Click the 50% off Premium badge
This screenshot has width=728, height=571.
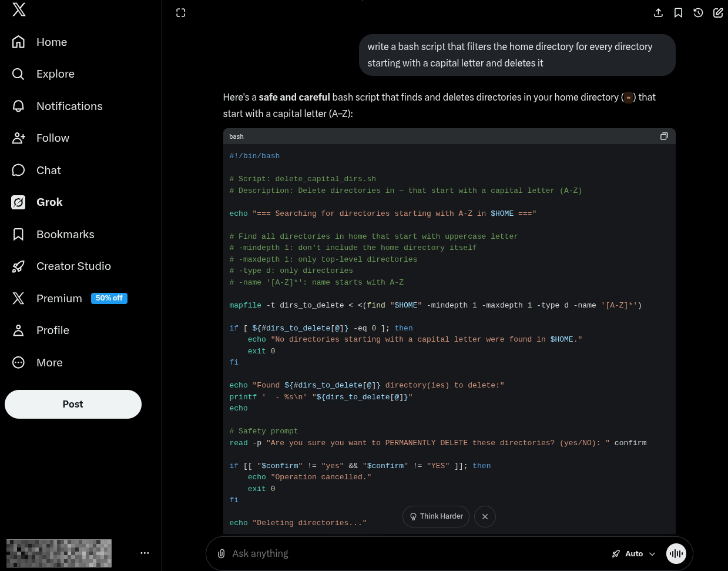pyautogui.click(x=109, y=298)
